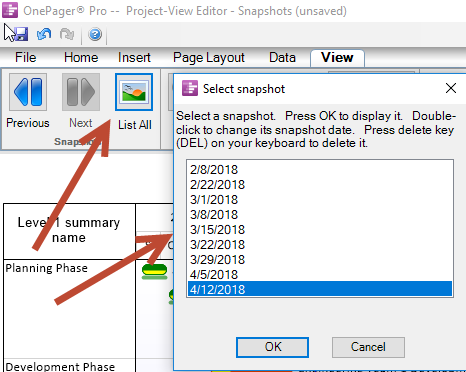The image size is (466, 372).
Task: Click the Select snapshot dialog logo icon
Action: click(190, 88)
